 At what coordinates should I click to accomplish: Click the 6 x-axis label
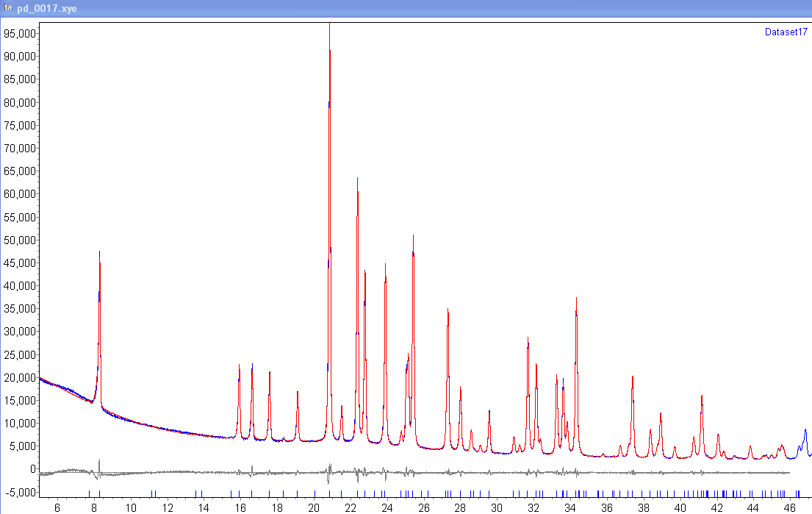pyautogui.click(x=57, y=508)
